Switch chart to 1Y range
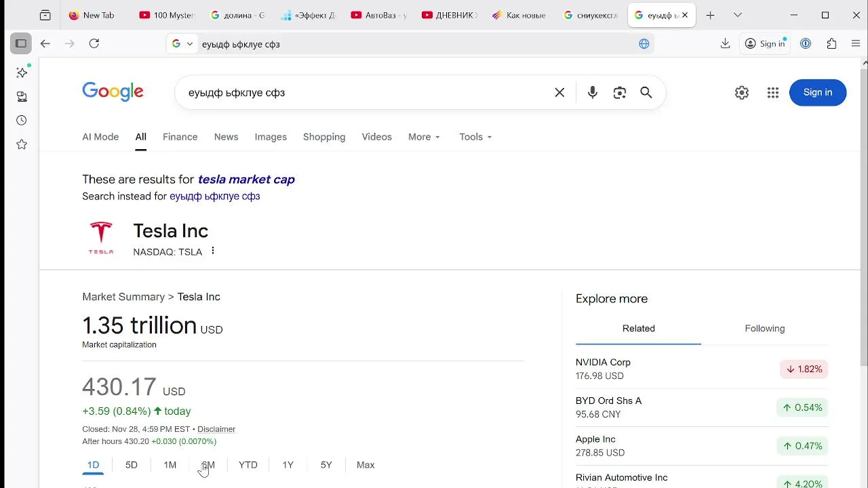The width and height of the screenshot is (868, 488). coord(288,465)
